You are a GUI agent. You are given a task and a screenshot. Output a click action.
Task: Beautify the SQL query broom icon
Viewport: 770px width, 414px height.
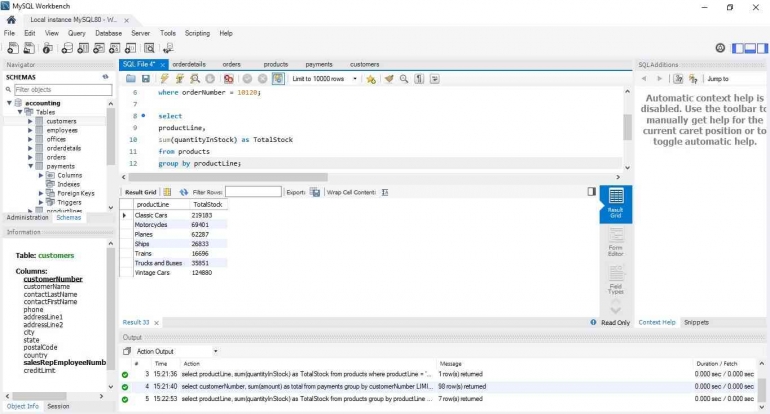click(389, 79)
